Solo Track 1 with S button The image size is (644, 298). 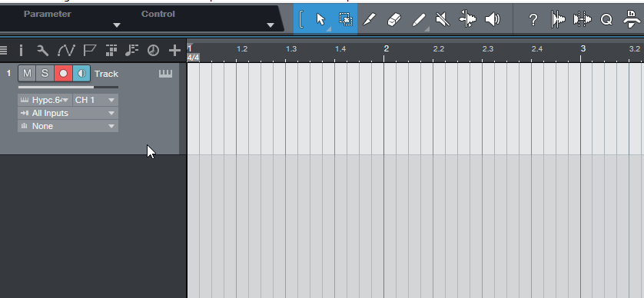[45, 74]
